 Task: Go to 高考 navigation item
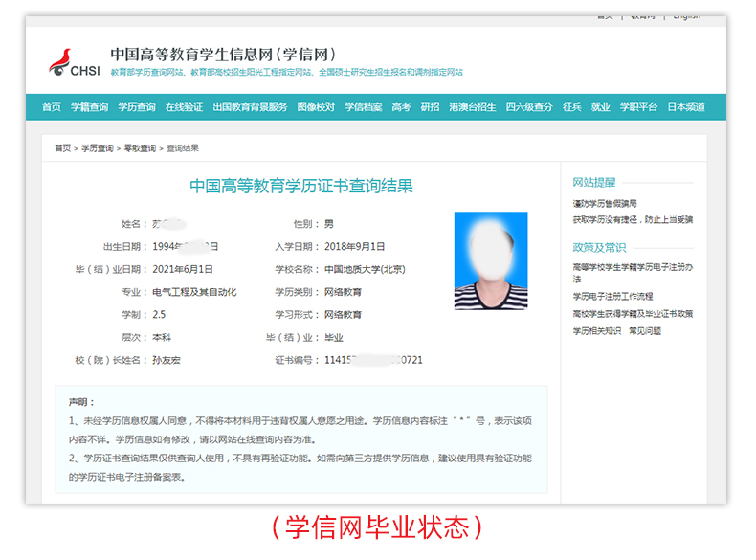click(x=401, y=107)
